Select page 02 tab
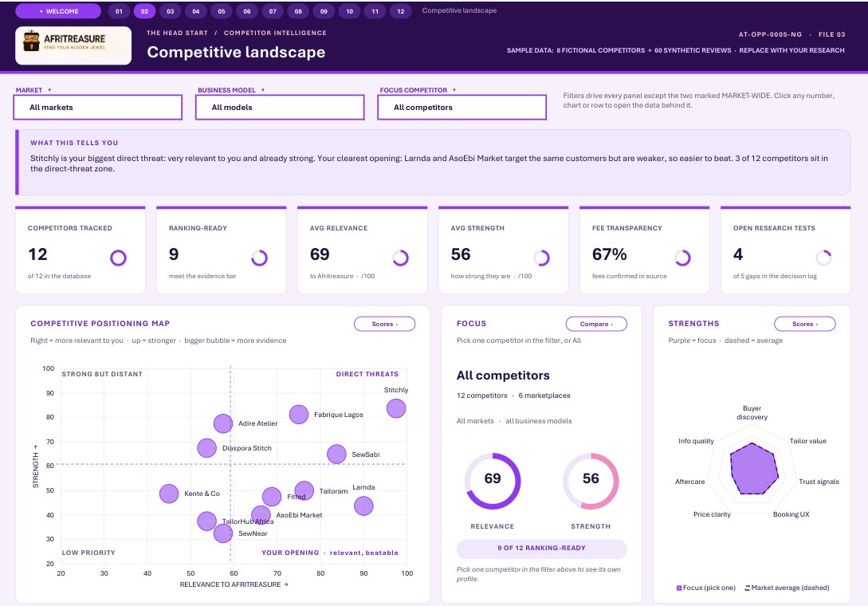 pyautogui.click(x=144, y=11)
